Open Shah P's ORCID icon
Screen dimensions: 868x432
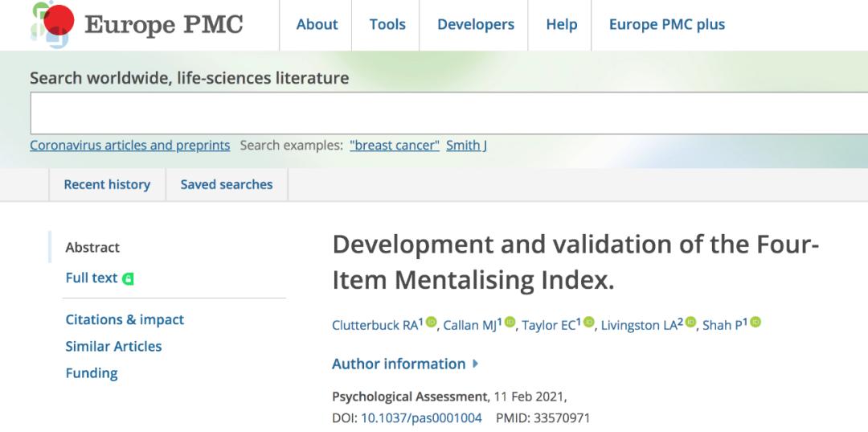755,323
